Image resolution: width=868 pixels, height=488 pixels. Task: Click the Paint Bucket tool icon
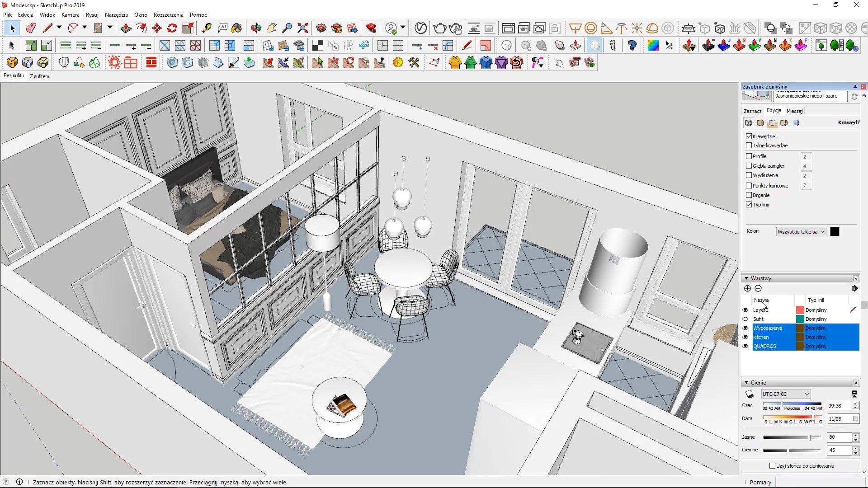(x=236, y=28)
